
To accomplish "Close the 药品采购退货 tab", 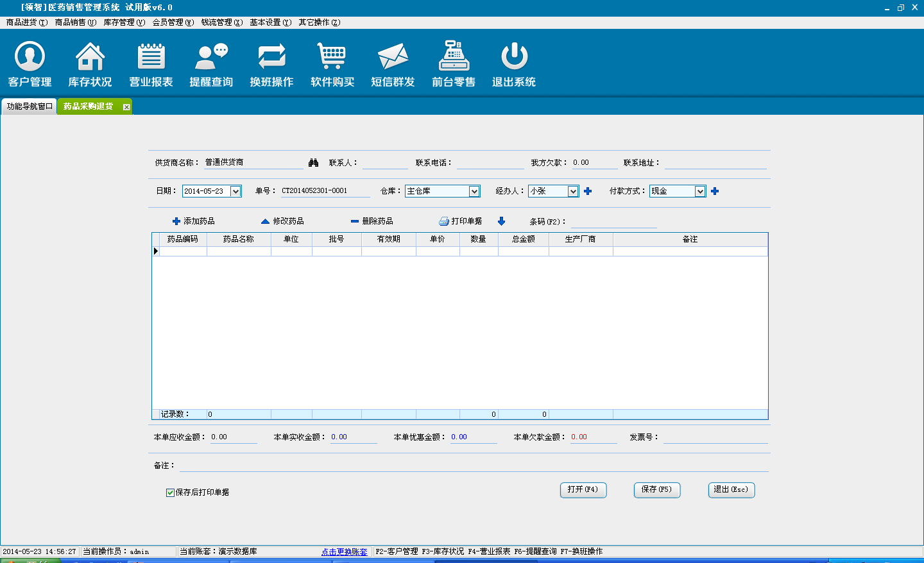I will coord(126,107).
